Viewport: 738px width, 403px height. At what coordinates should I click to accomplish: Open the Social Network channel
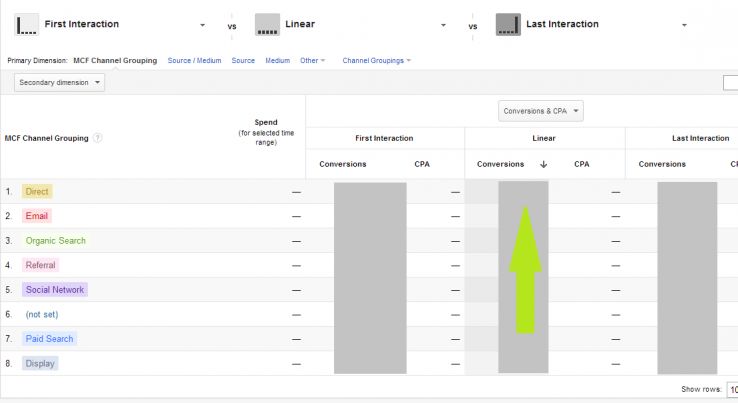(55, 290)
